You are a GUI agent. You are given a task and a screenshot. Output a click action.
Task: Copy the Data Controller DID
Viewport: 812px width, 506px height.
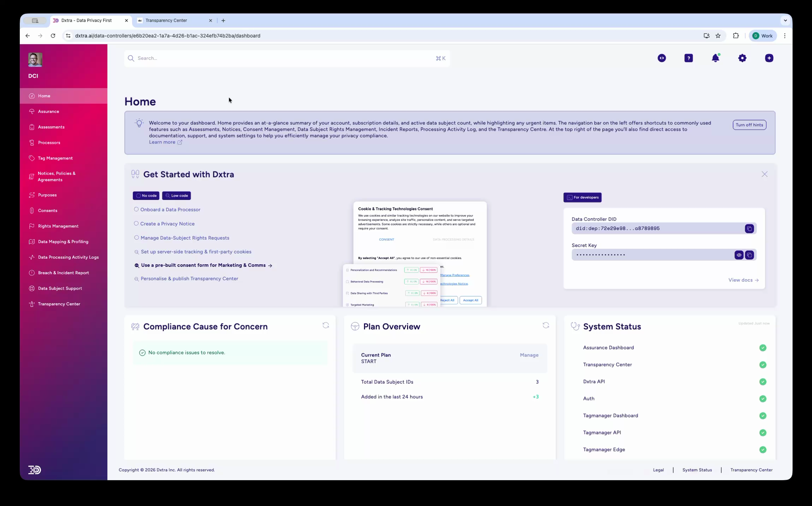coord(749,228)
